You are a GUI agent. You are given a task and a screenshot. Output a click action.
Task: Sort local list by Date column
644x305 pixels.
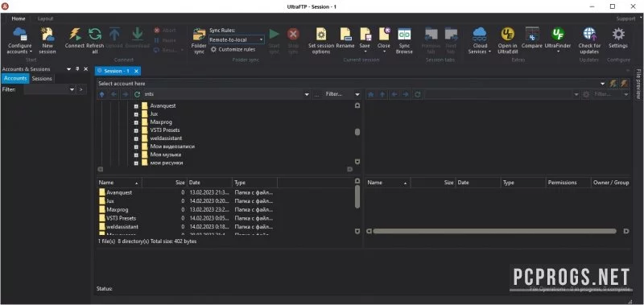point(209,183)
